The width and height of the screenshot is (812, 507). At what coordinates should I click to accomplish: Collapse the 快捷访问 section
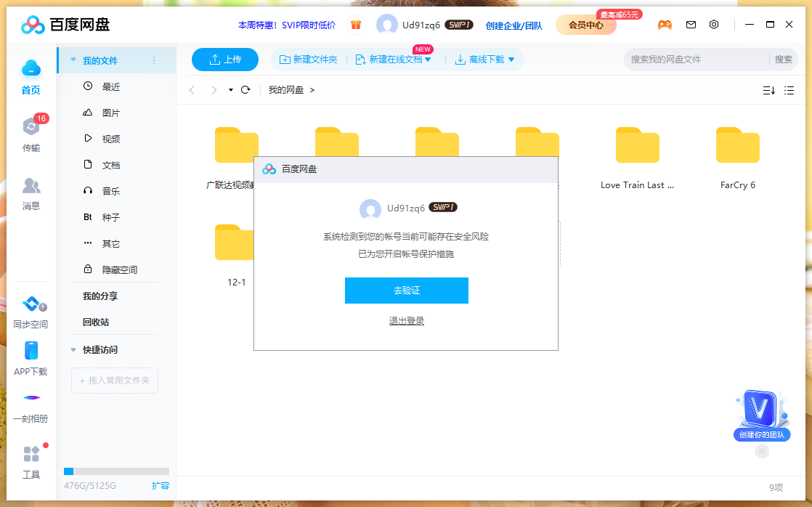pos(73,350)
